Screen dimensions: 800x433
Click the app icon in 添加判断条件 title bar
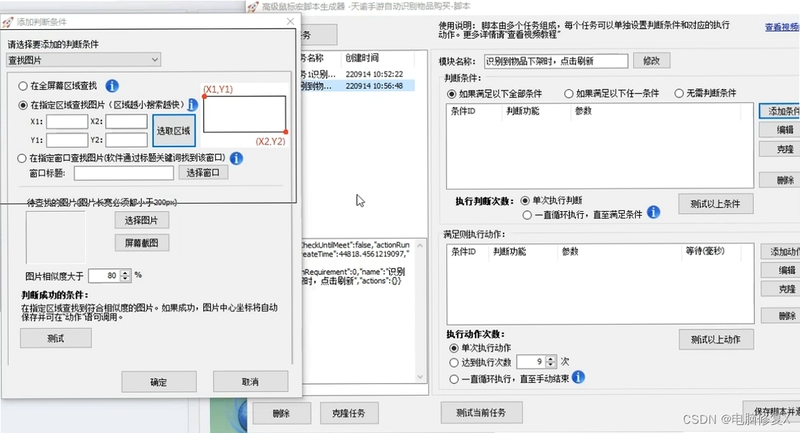7,21
